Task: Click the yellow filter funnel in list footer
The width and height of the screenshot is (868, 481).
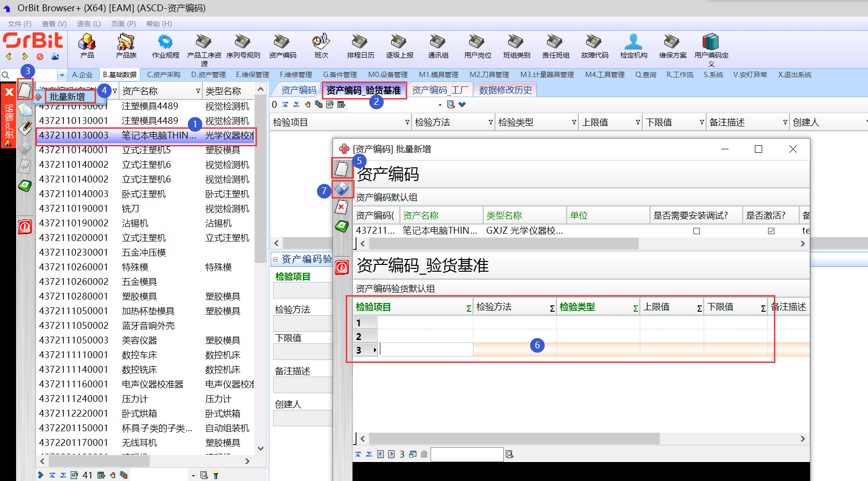Action: 216,475
